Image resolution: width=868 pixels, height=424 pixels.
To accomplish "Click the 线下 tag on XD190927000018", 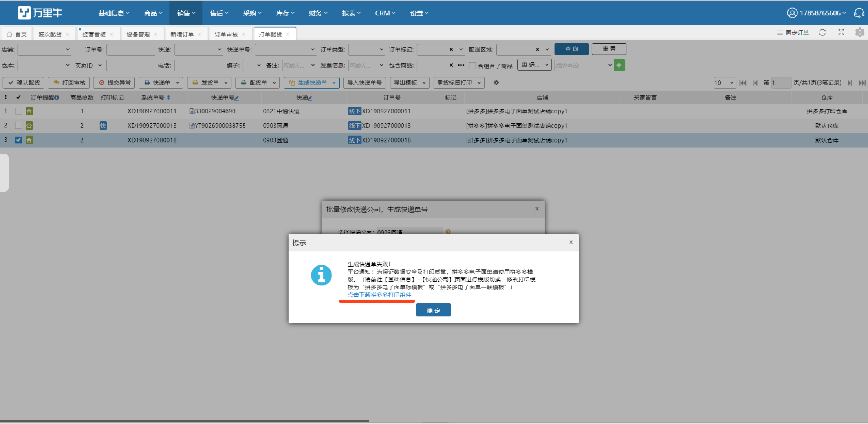I will coord(354,140).
